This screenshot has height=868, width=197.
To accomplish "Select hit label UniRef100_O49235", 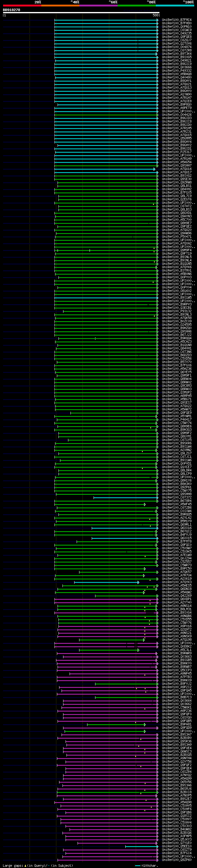I will pos(177,33).
